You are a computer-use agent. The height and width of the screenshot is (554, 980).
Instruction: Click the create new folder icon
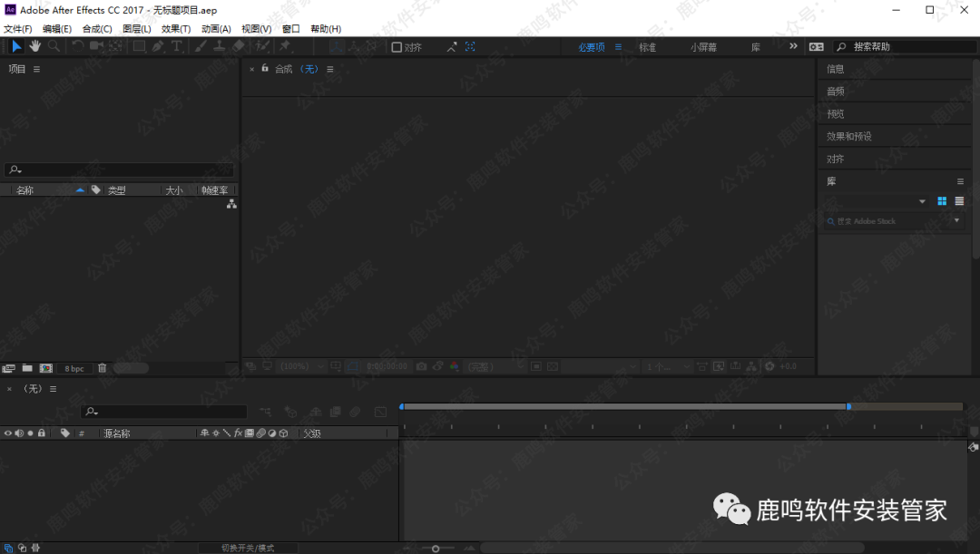point(27,368)
